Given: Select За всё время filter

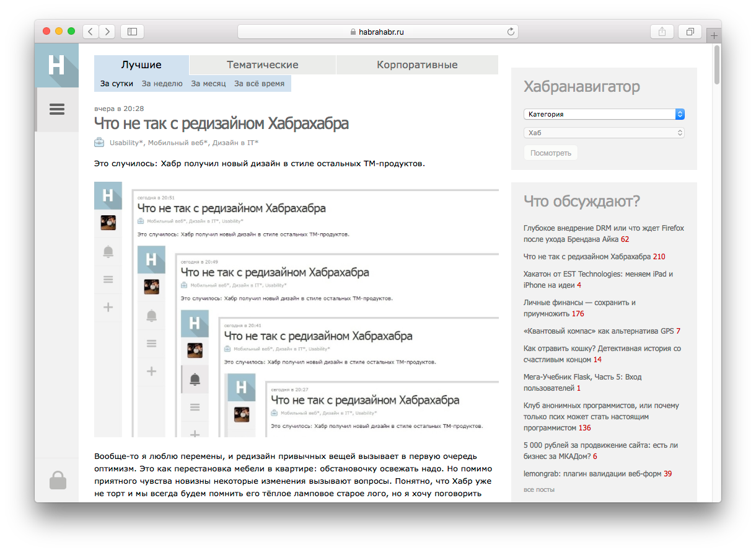Looking at the screenshot, I should tap(259, 84).
